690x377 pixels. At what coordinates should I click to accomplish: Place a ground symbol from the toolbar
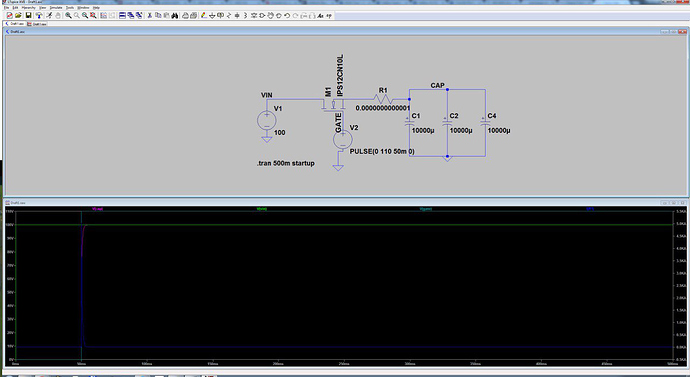tap(212, 15)
